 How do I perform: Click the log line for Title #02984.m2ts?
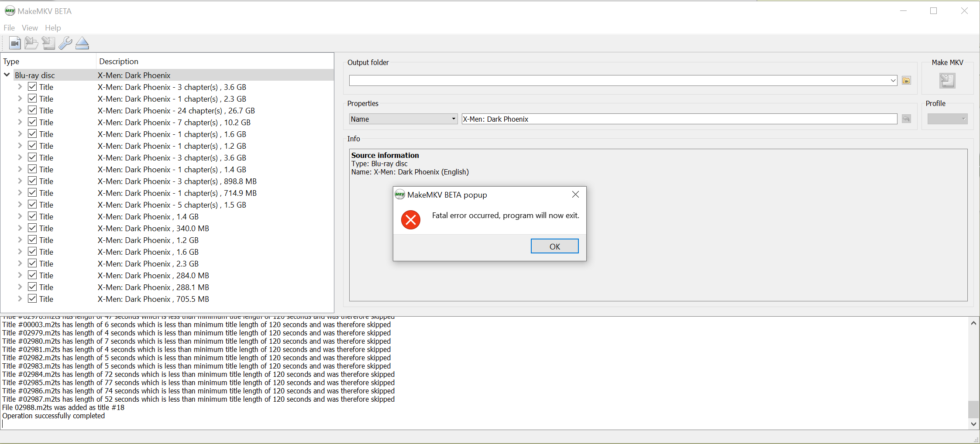198,374
